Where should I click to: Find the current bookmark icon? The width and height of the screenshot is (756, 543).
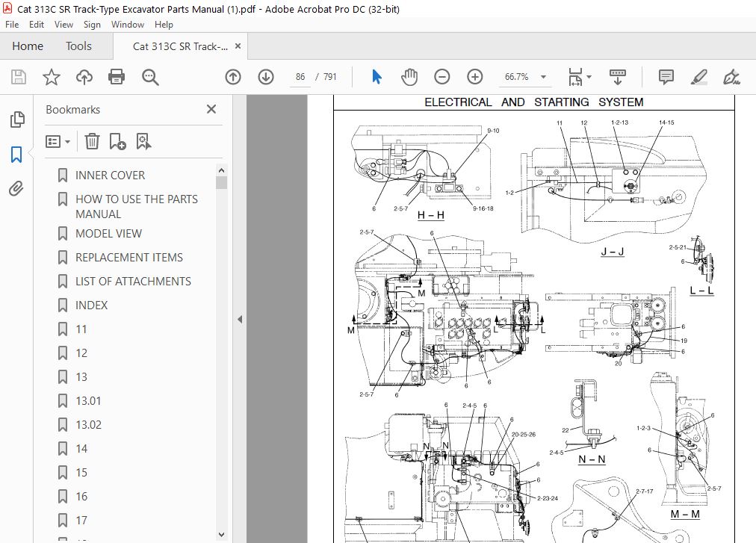pyautogui.click(x=143, y=141)
